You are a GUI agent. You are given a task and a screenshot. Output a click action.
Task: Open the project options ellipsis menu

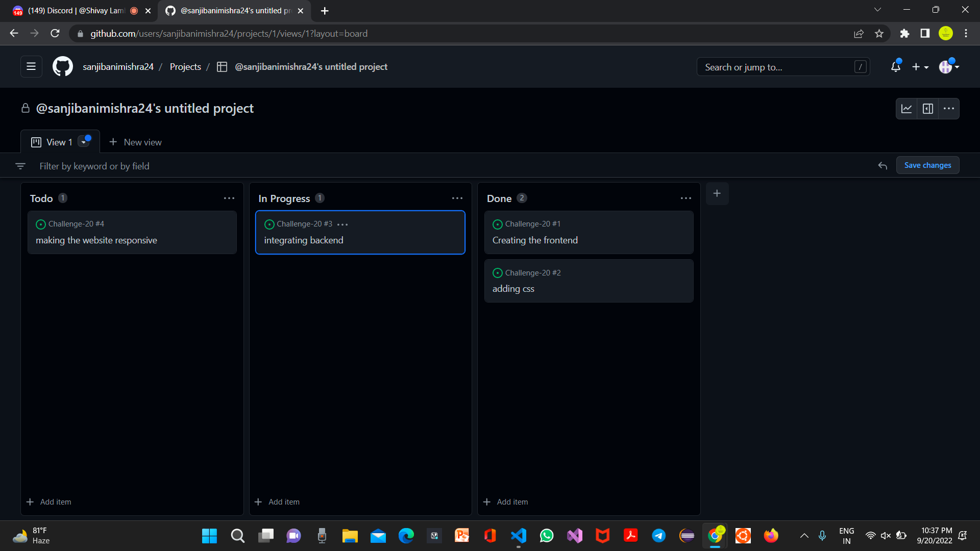click(949, 108)
